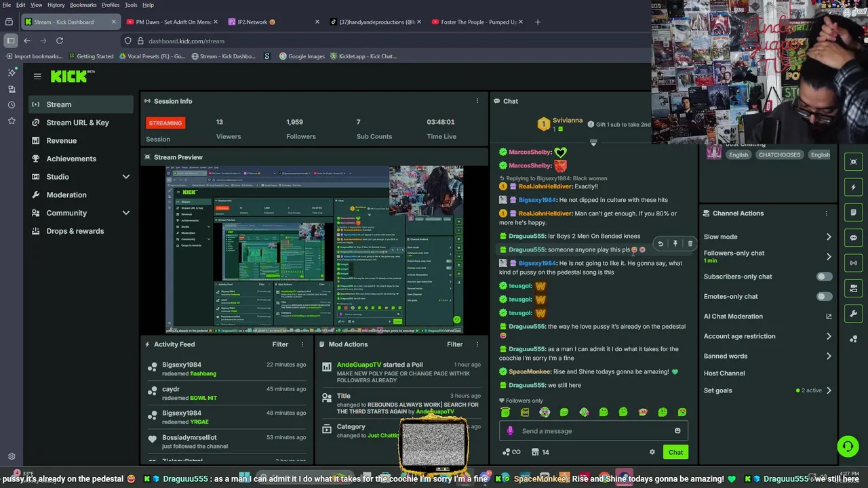Click the camera widget icon in right sidebar
Viewport: 868px width, 488px height.
pos(854,288)
